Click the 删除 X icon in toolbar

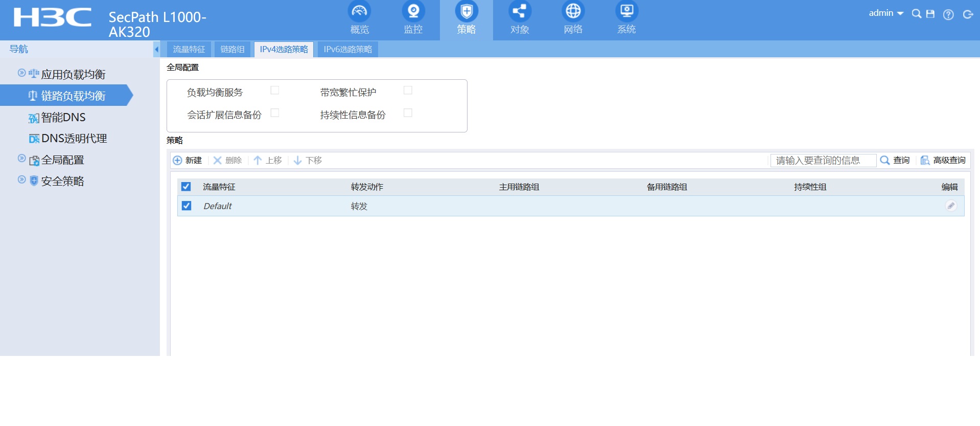(217, 161)
